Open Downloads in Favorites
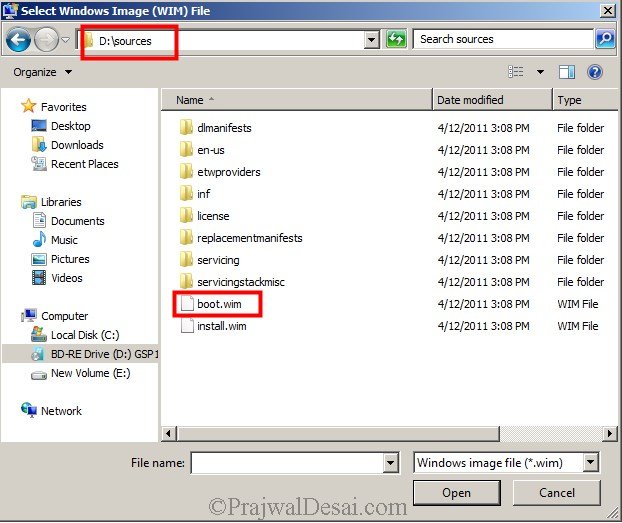 tap(77, 145)
